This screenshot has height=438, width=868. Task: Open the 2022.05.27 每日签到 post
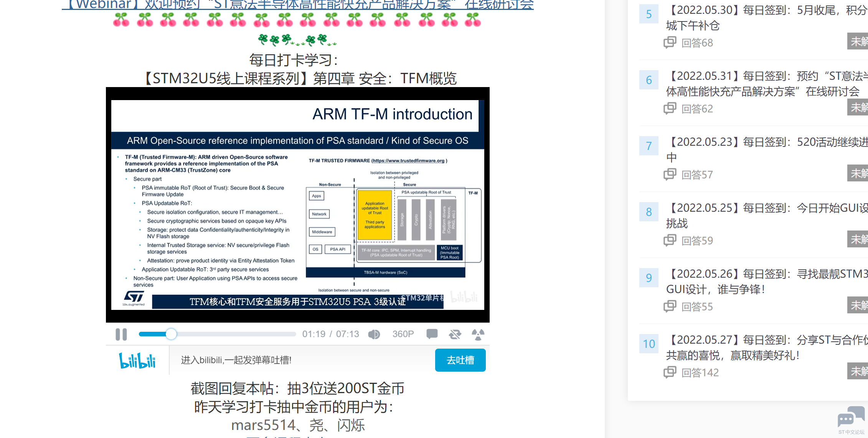coord(767,347)
